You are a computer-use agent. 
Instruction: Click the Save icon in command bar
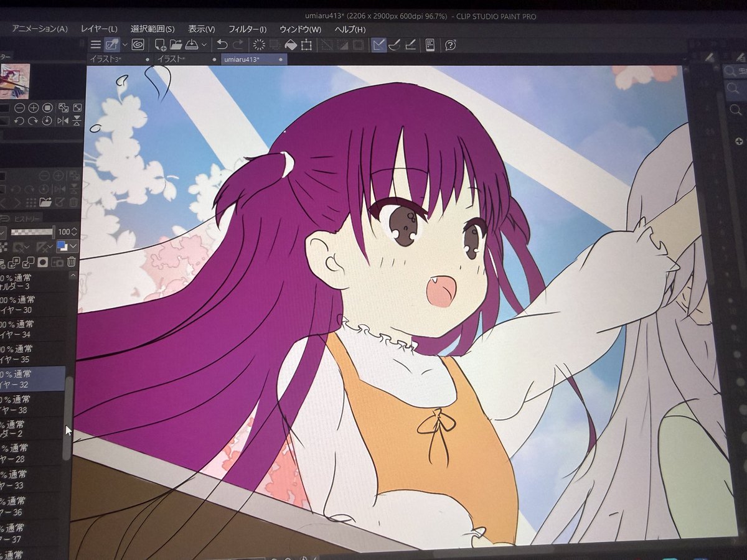pos(192,45)
